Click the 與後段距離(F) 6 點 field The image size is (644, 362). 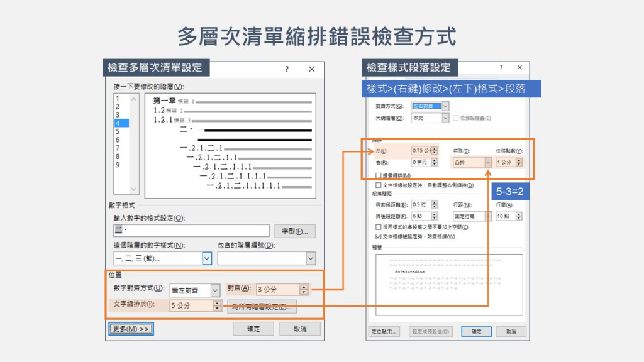tap(421, 216)
